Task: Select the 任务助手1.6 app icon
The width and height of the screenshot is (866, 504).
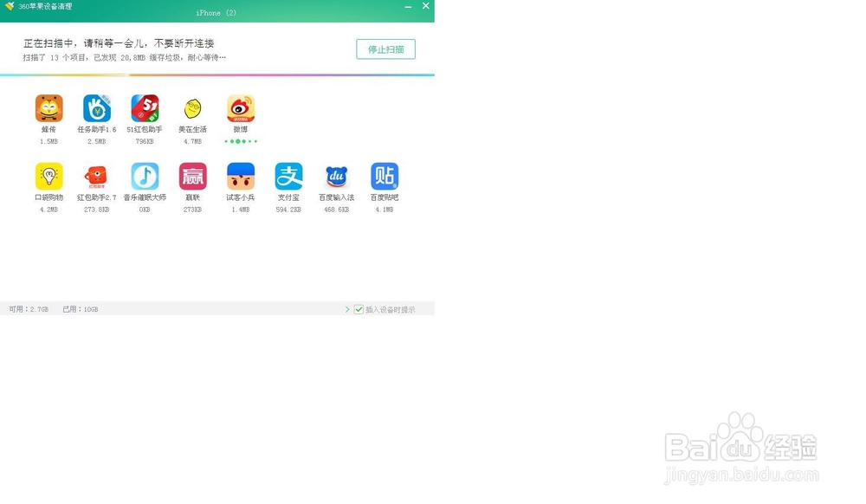Action: 97,108
